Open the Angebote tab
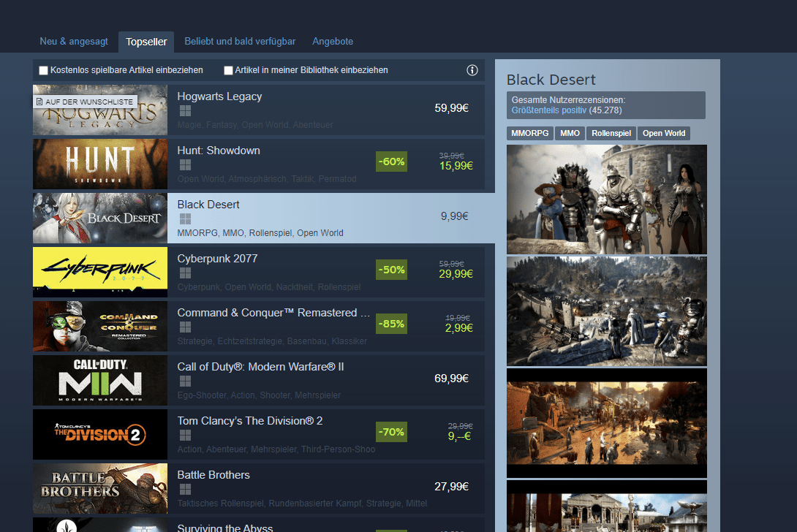Image resolution: width=797 pixels, height=532 pixels. [x=333, y=41]
